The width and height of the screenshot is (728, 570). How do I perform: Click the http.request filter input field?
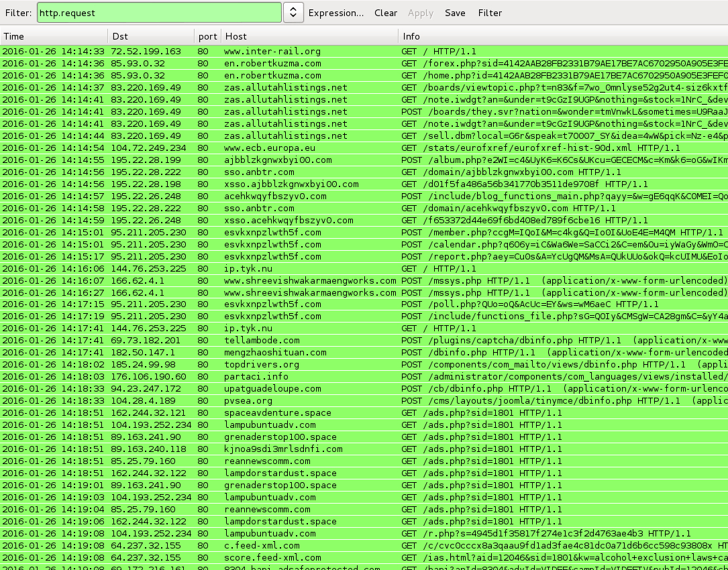159,13
